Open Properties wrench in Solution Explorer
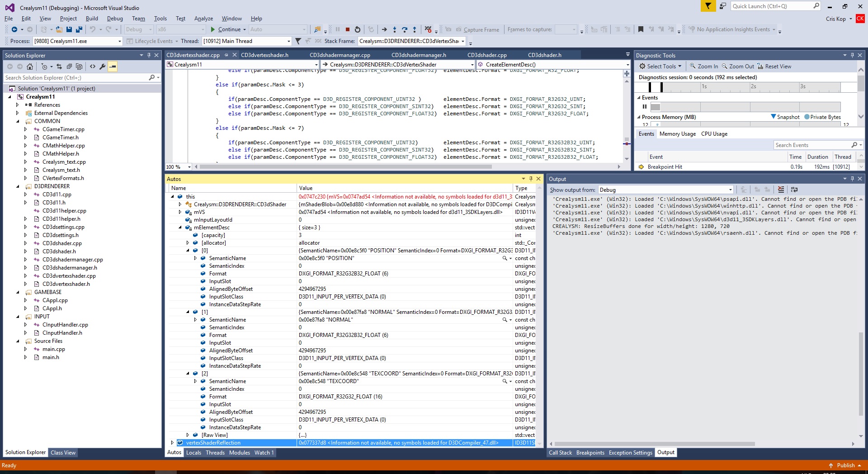The image size is (868, 474). 103,66
